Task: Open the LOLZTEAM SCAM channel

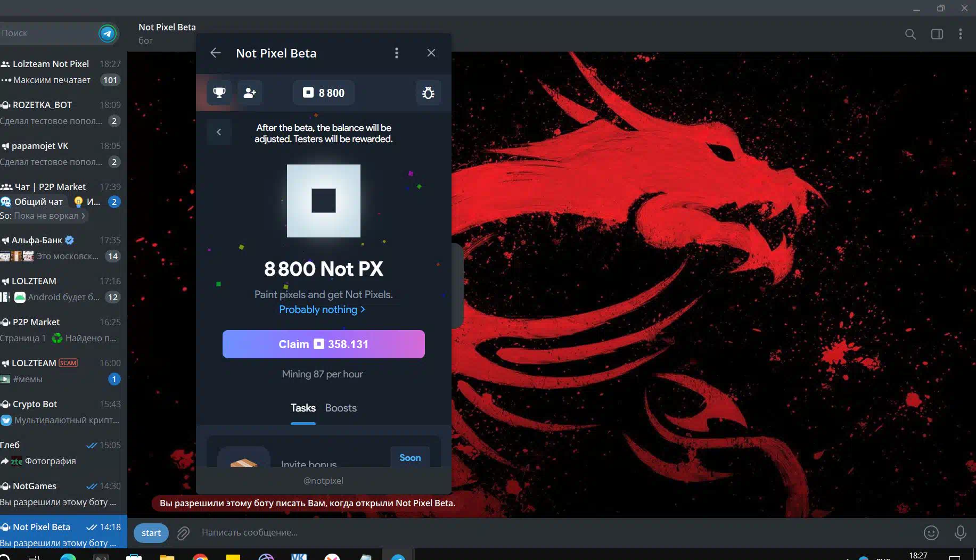Action: [63, 371]
